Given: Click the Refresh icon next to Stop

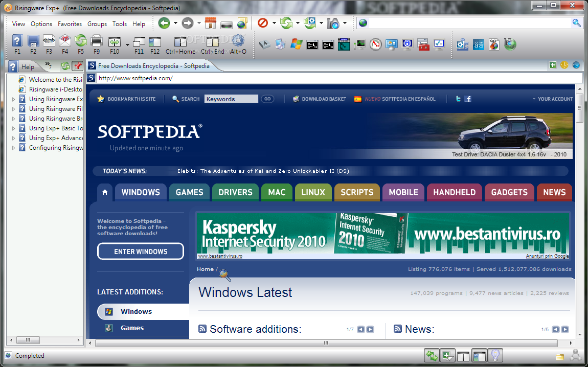Looking at the screenshot, I should [x=286, y=23].
